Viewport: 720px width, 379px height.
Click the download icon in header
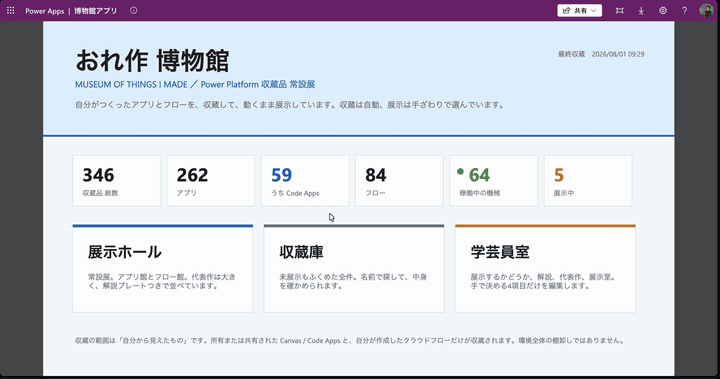[x=641, y=10]
